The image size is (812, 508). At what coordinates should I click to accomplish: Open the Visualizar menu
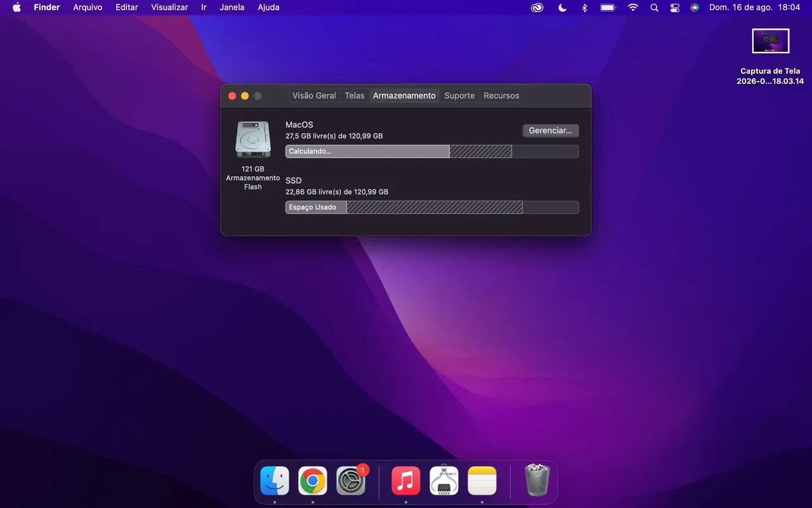[169, 8]
